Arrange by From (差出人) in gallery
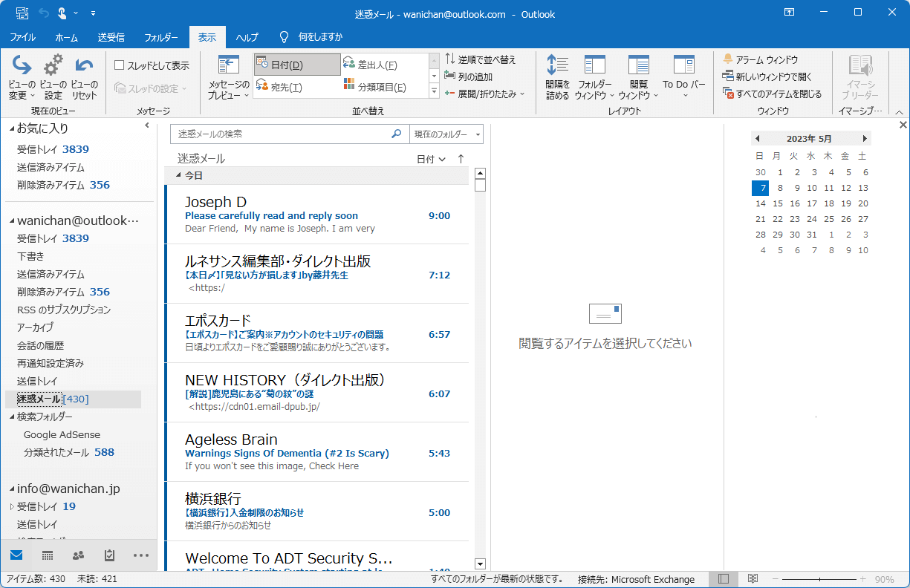The height and width of the screenshot is (588, 910). [384, 65]
